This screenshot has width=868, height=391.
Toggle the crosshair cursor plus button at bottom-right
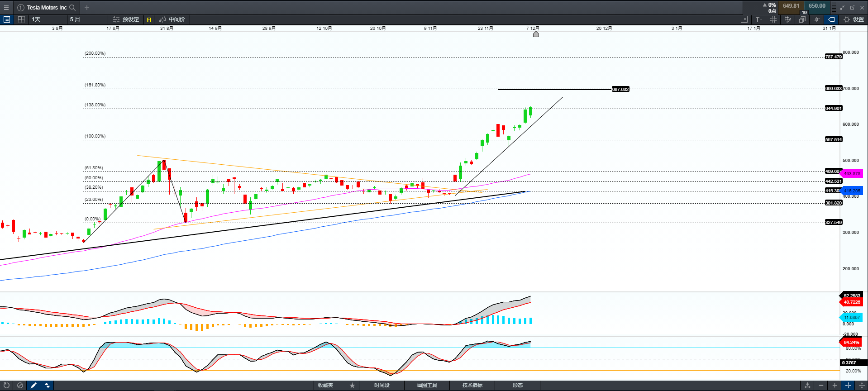point(848,386)
